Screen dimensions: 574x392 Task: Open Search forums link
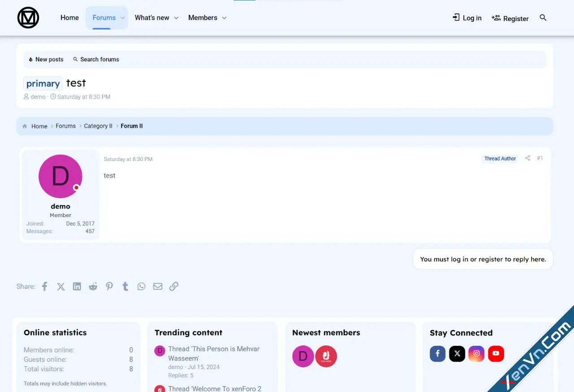click(x=96, y=59)
